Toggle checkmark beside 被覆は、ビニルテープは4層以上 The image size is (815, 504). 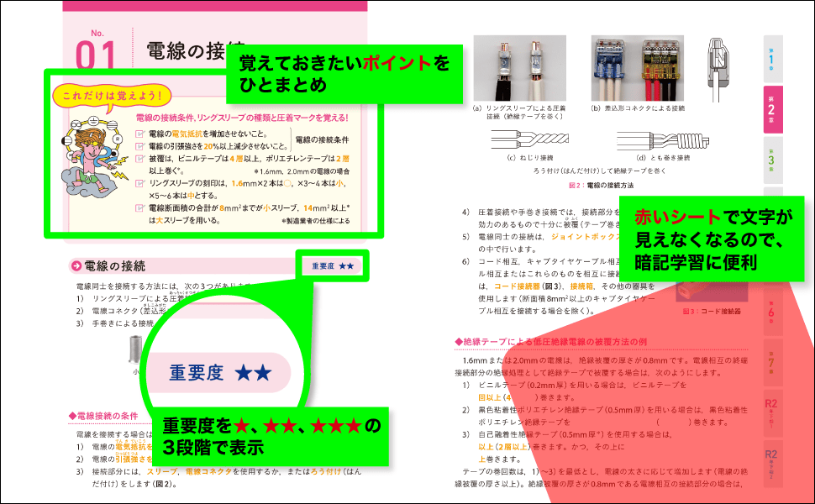139,159
